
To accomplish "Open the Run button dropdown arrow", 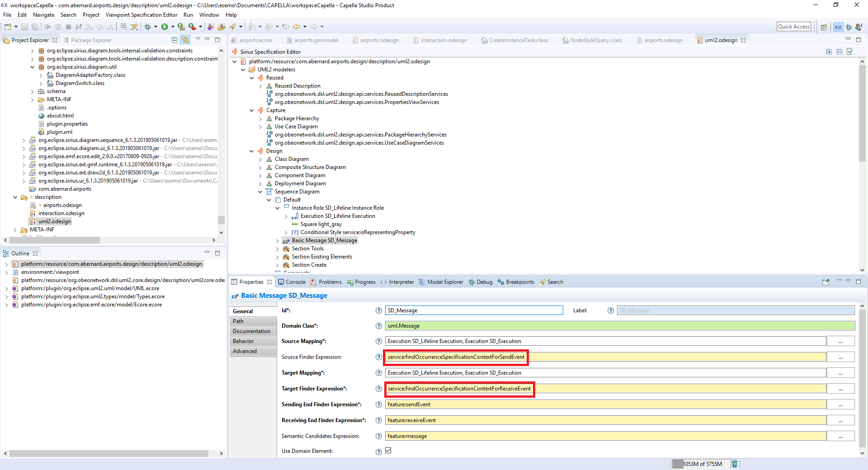I will point(173,27).
